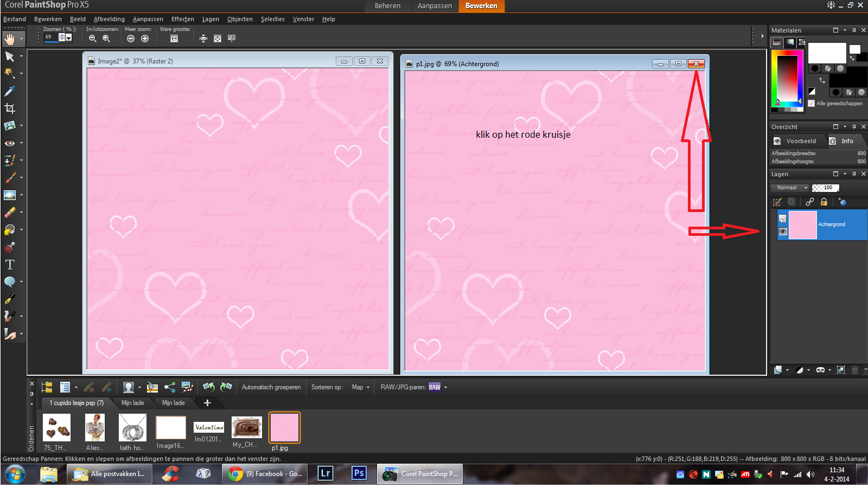Select the Red Eye tool
This screenshot has height=488, width=868.
10,143
